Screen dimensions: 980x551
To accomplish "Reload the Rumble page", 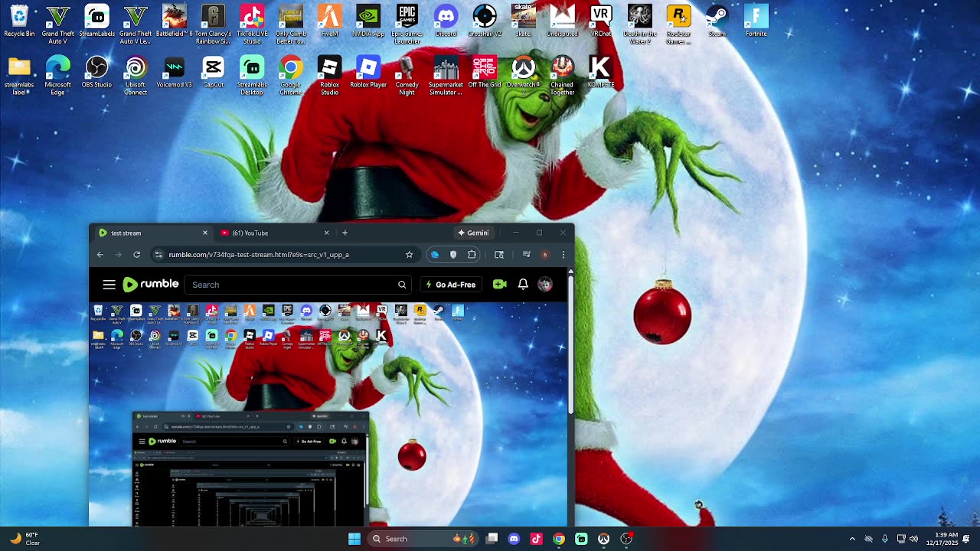I will [x=136, y=255].
